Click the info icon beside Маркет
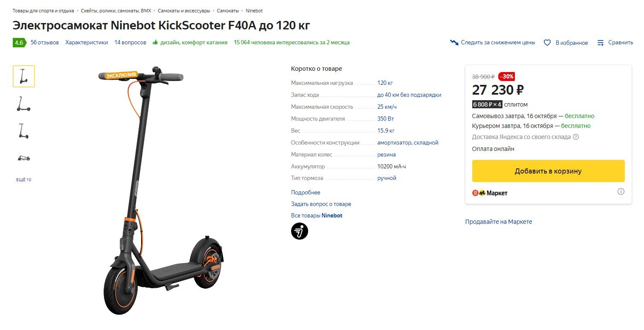 click(621, 191)
